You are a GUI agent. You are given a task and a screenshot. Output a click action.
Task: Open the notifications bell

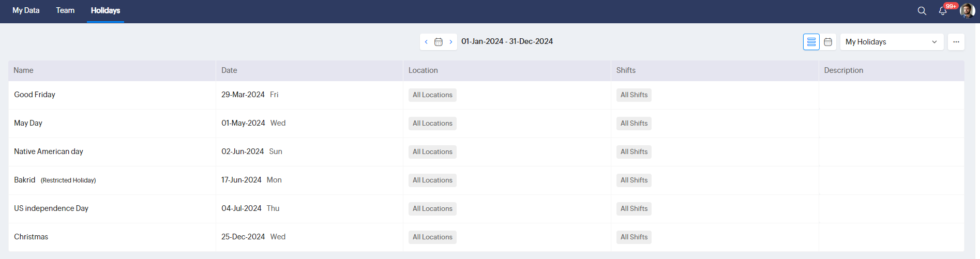(x=943, y=11)
